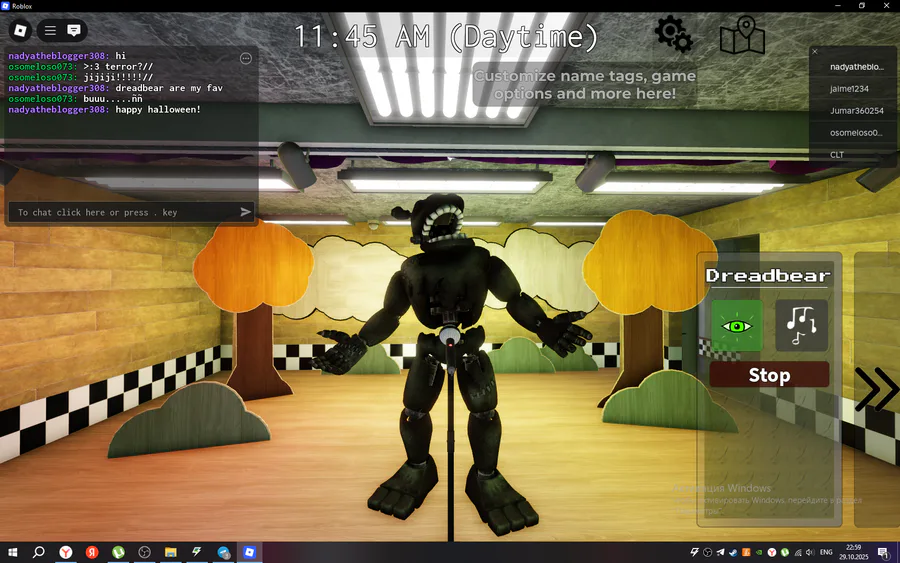Select CLT entry in the player list
This screenshot has width=900, height=563.
point(837,154)
